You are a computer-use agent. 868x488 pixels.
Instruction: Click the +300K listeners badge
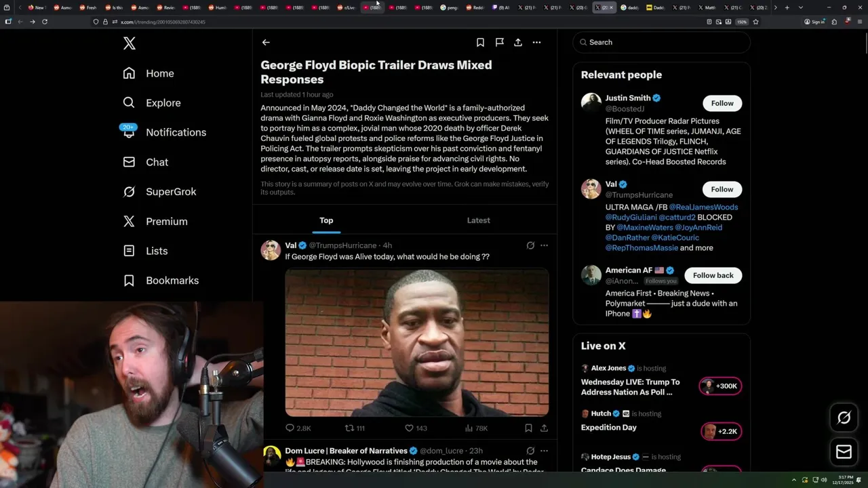(x=720, y=386)
